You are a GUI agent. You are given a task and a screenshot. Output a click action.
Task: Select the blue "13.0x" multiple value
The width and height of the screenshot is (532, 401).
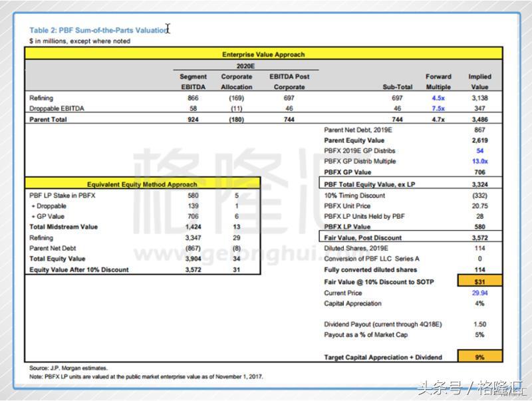pos(479,162)
